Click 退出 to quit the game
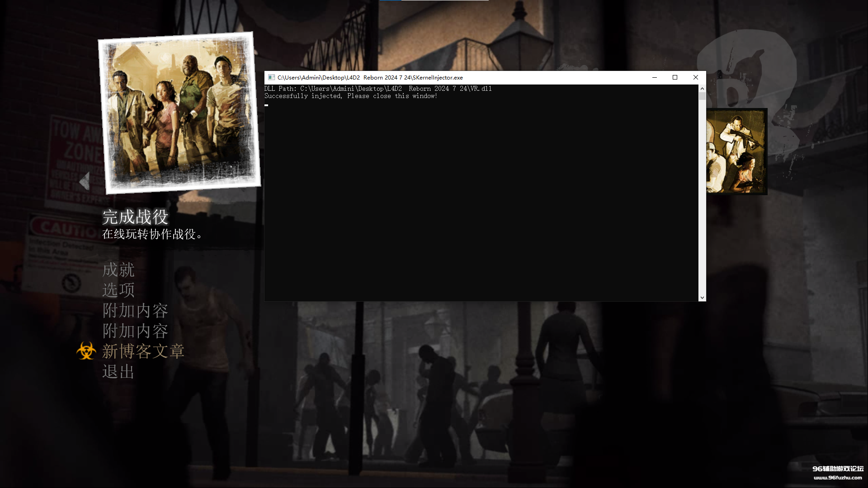 point(118,371)
